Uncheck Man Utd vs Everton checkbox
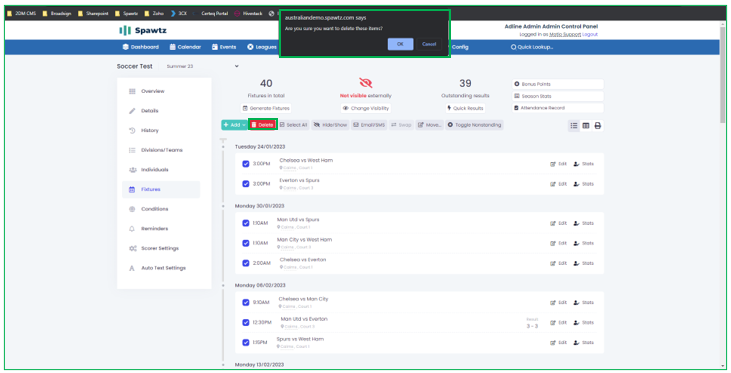The image size is (731, 373). tap(246, 322)
